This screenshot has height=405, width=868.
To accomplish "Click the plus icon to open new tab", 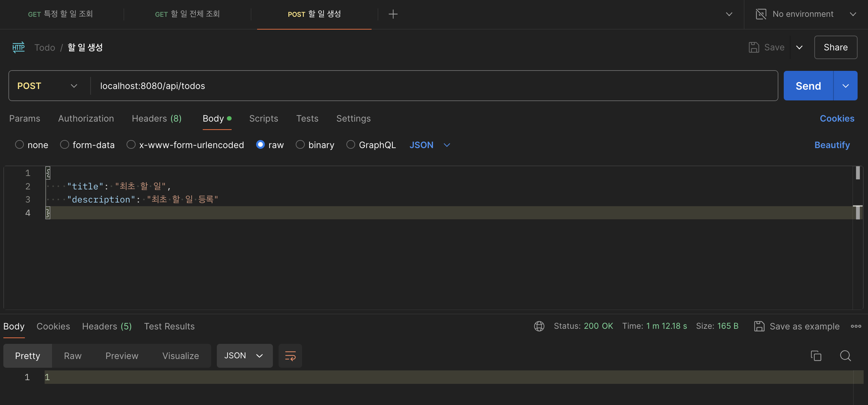I will (x=393, y=14).
